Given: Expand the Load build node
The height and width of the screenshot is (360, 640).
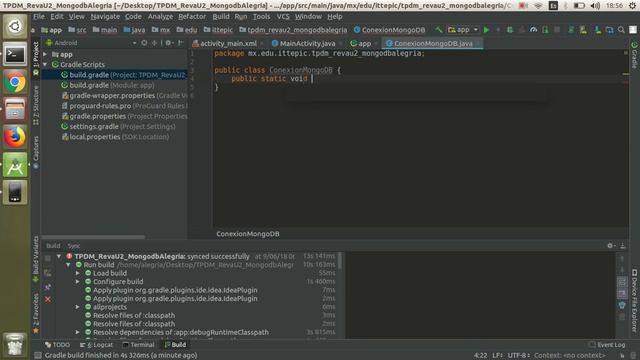Looking at the screenshot, I should (x=78, y=273).
